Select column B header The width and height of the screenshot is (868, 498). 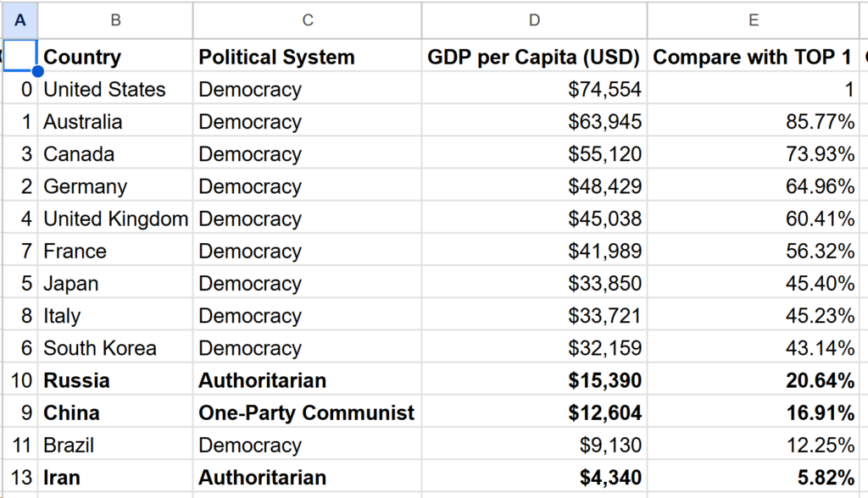(x=115, y=19)
